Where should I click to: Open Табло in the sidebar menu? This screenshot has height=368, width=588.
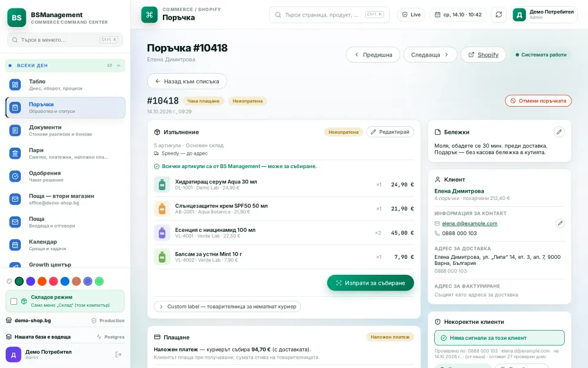tap(66, 85)
